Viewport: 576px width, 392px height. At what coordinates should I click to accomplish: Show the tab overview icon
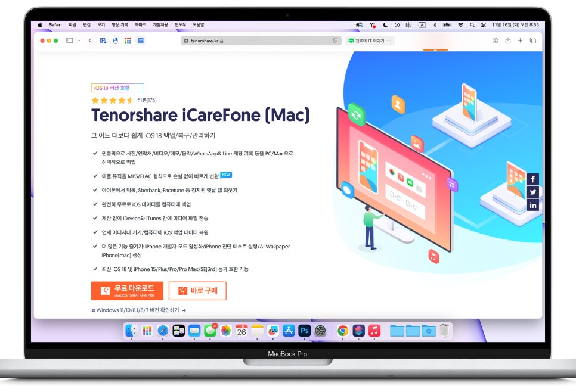click(x=532, y=41)
